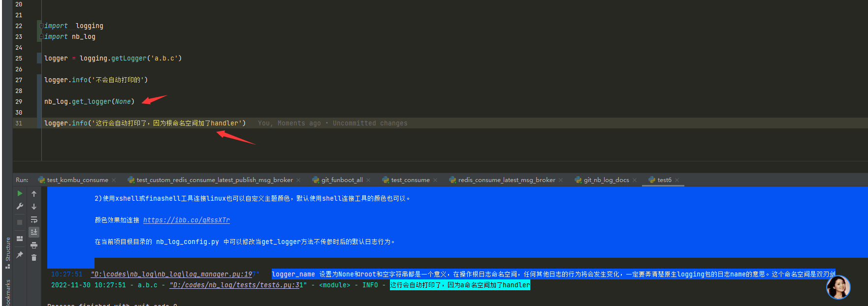Click the 'logger_name' console message
Image resolution: width=868 pixels, height=306 pixels.
click(x=553, y=274)
